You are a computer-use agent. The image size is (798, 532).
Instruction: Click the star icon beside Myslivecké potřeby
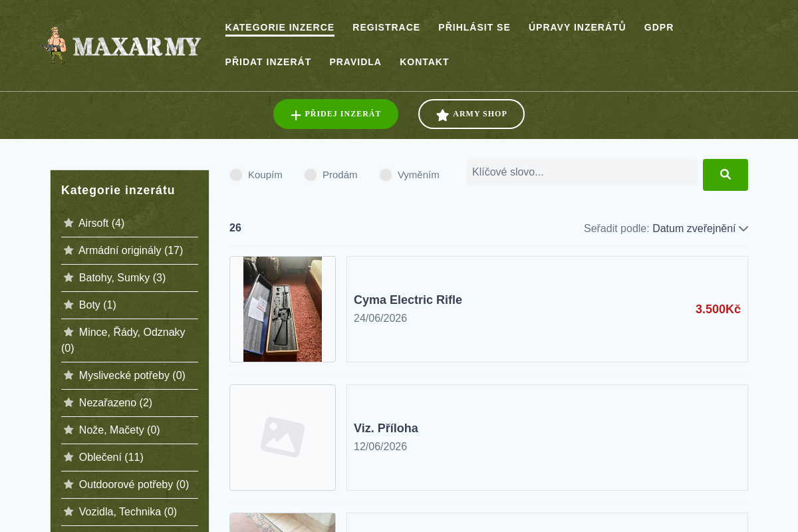click(x=68, y=375)
